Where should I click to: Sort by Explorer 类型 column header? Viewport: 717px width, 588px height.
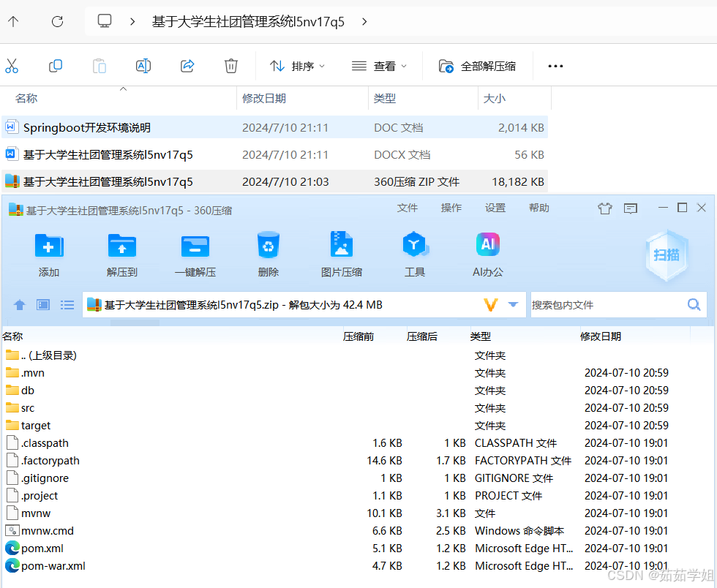(385, 98)
